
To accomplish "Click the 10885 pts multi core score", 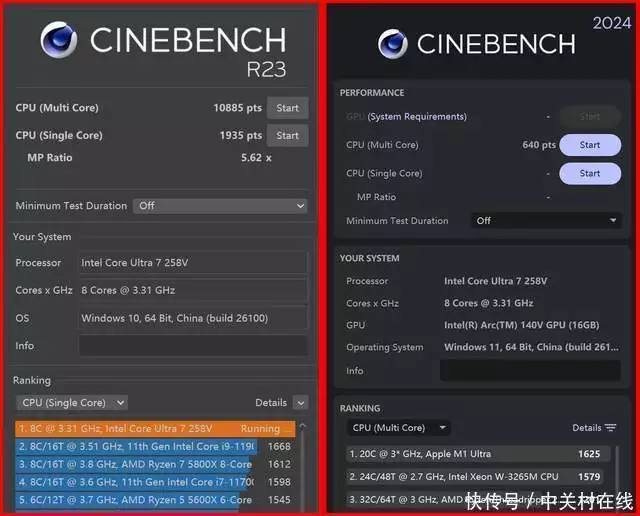I will (x=238, y=108).
